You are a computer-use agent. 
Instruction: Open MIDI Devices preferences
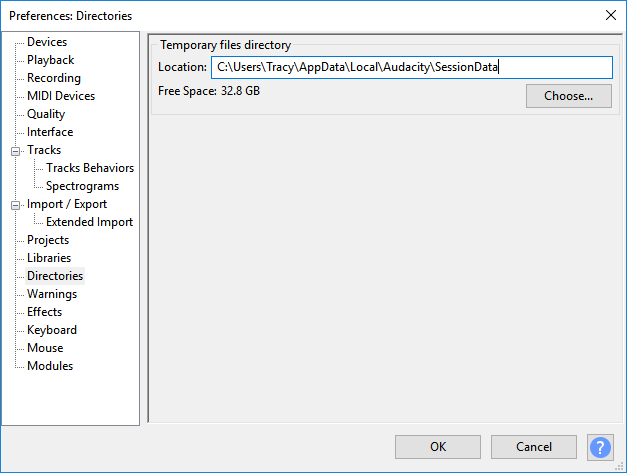(61, 96)
